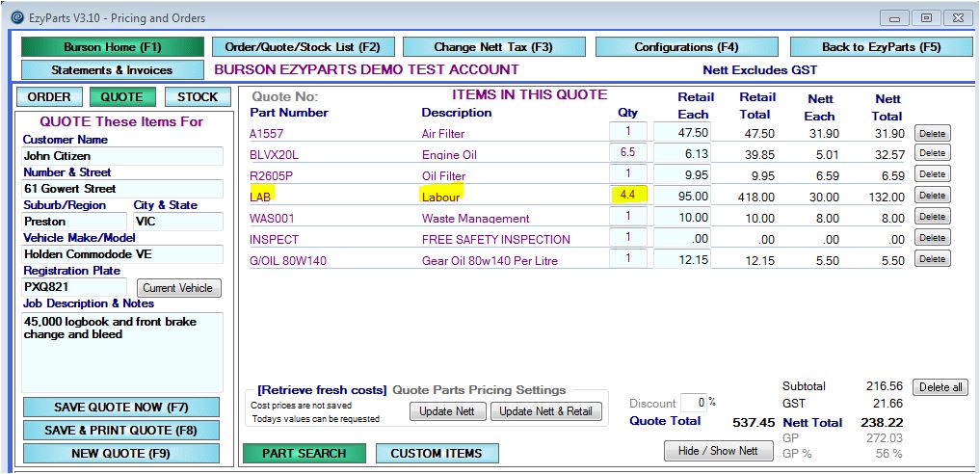Click Retail Each 47.50 for Air Filter
The image size is (980, 474).
coord(682,132)
